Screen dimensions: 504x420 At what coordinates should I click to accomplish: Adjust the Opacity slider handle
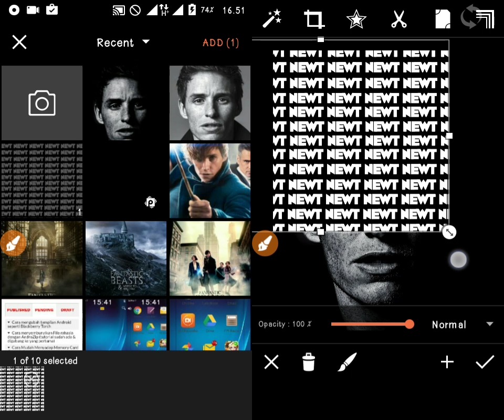pyautogui.click(x=409, y=324)
